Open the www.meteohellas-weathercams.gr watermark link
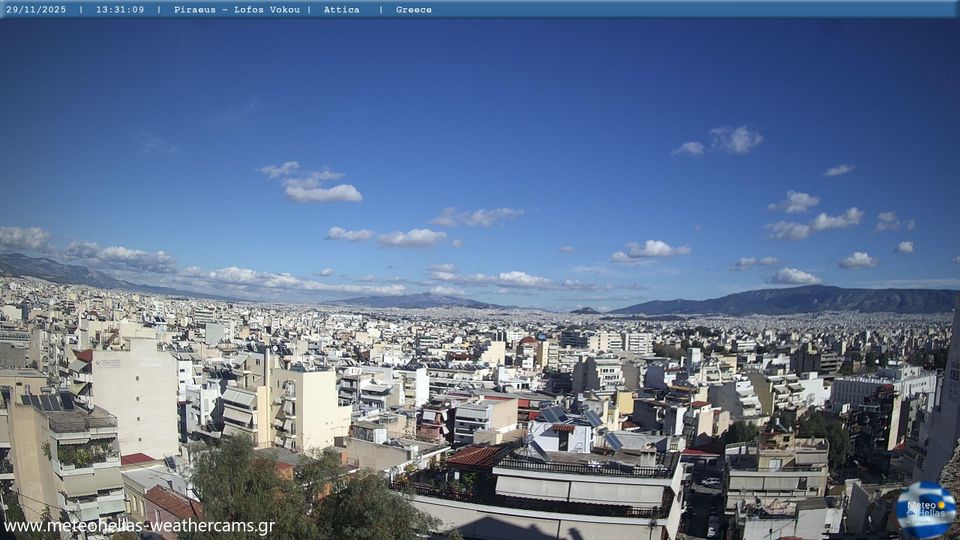Screen dimensions: 960x540 click(x=139, y=526)
